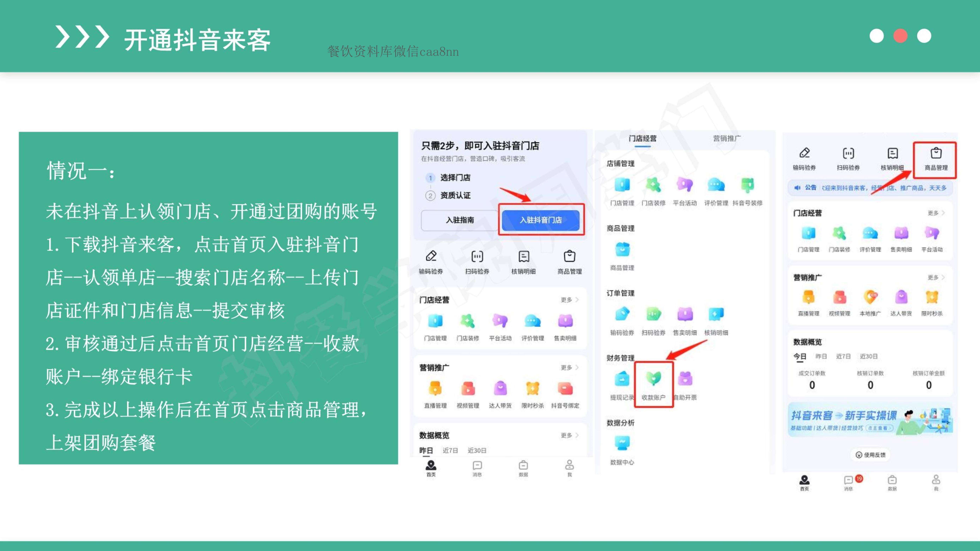Tap the blue 入驻抖音门店 button
Viewport: 980px width, 551px height.
coord(541,220)
